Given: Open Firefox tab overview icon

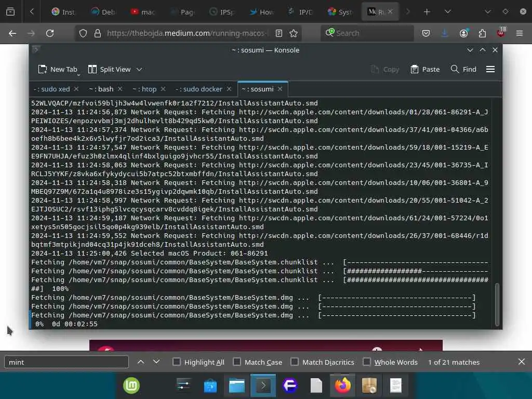Looking at the screenshot, I should [x=10, y=12].
